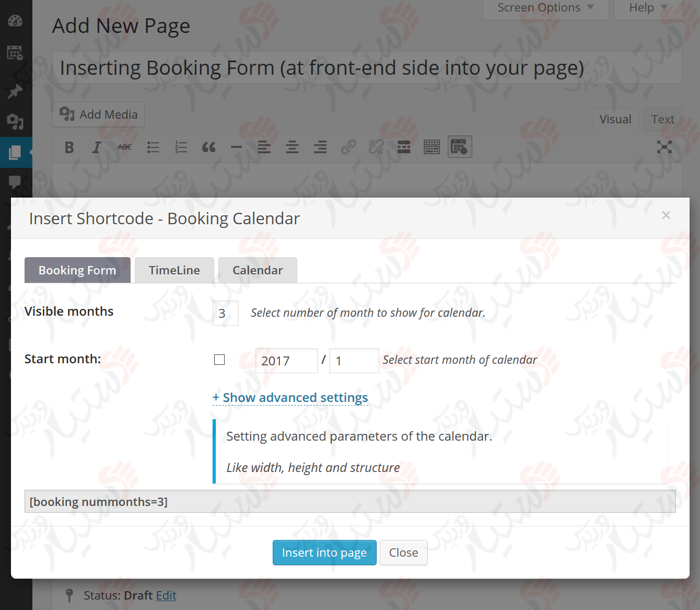This screenshot has height=610, width=700.
Task: Open the Pages sidebar icon
Action: (x=15, y=152)
